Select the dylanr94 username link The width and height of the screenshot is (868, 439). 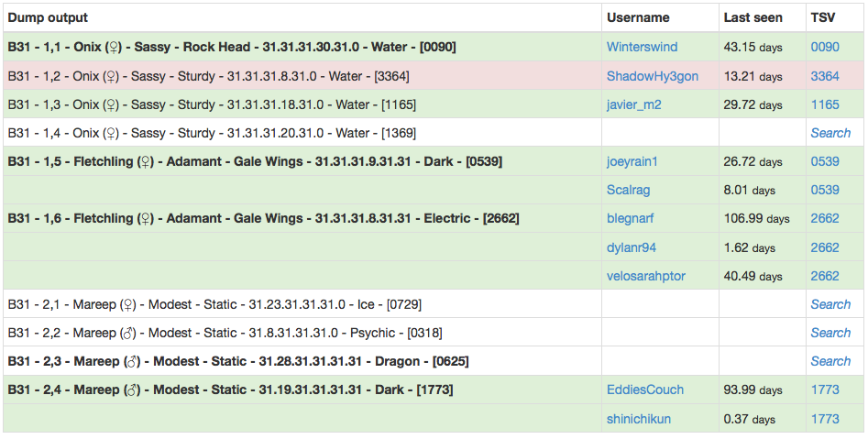click(x=631, y=247)
